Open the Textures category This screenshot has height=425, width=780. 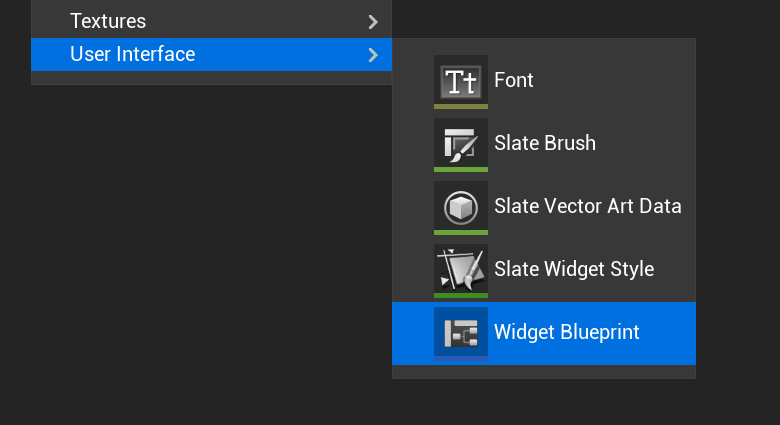108,21
